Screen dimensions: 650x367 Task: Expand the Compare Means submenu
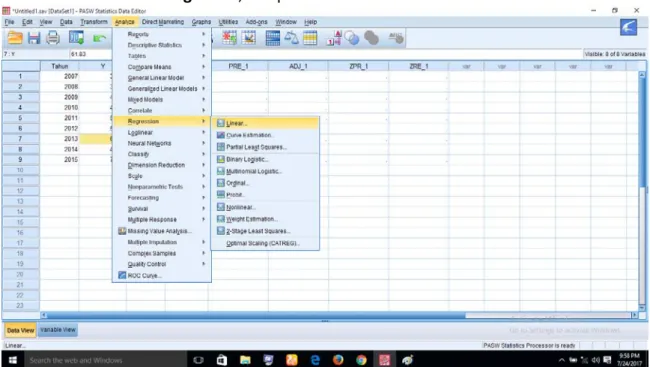click(162, 67)
